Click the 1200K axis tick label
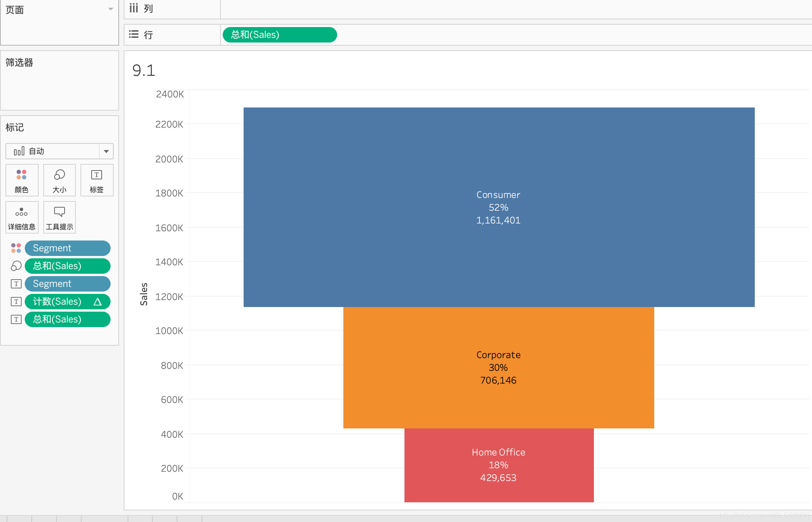Screen dimensions: 812x522 pos(169,297)
